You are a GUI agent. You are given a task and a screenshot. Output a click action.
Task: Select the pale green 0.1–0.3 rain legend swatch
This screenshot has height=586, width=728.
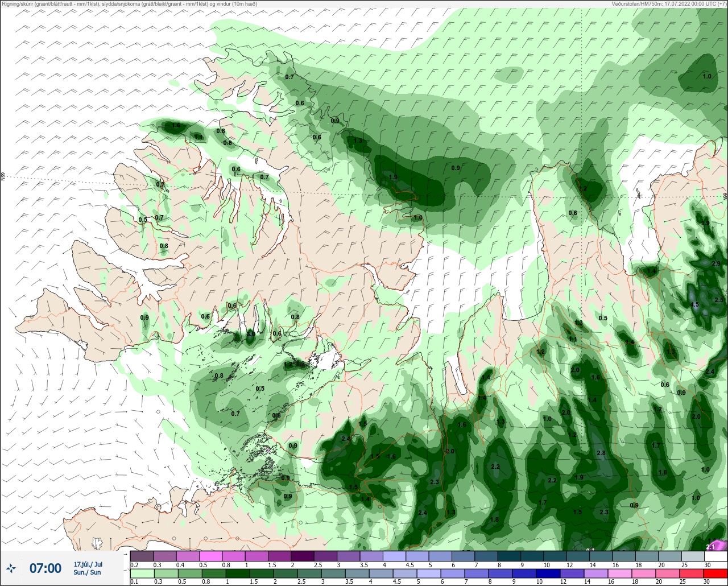coord(142,573)
